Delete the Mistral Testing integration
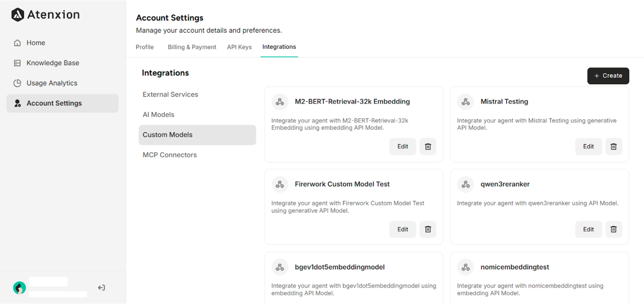 tap(614, 147)
